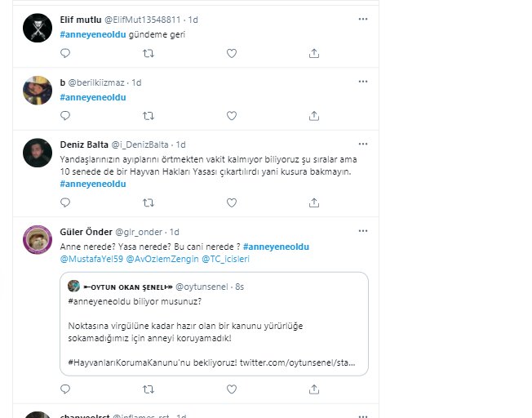This screenshot has width=532, height=418.
Task: Like Güler Önder's tweet
Action: [x=232, y=389]
